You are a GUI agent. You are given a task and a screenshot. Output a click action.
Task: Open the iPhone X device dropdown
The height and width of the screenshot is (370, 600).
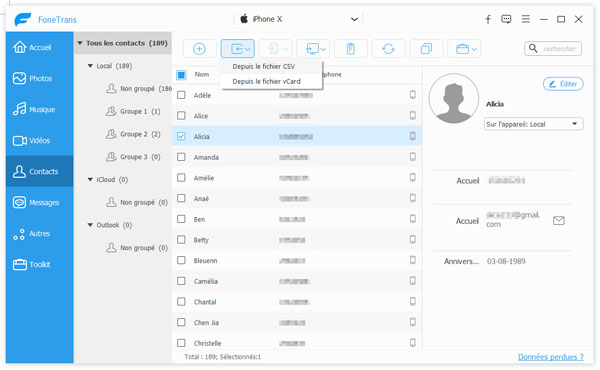point(298,19)
